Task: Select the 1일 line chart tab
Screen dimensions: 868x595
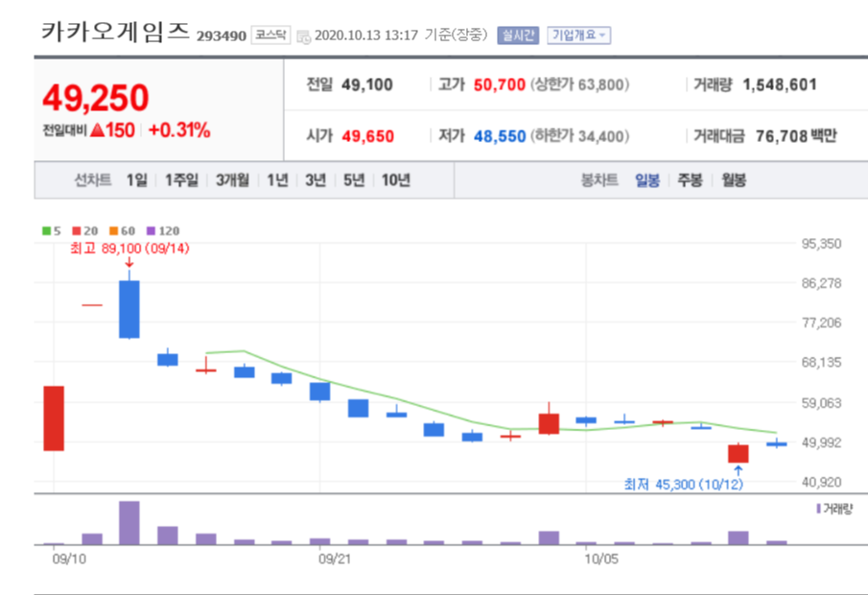Action: 137,180
